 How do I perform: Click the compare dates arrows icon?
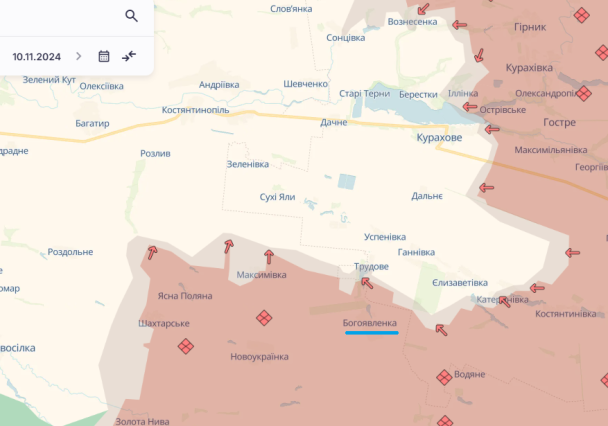coord(129,56)
